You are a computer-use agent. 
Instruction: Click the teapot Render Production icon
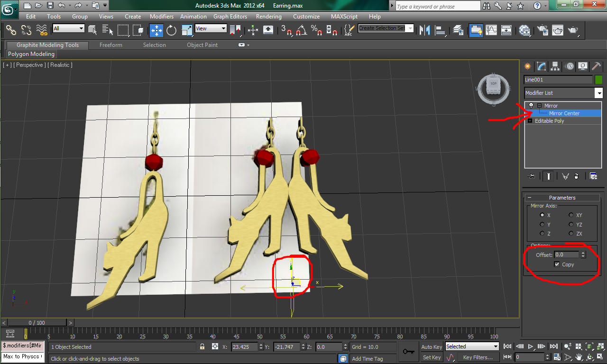pyautogui.click(x=573, y=30)
